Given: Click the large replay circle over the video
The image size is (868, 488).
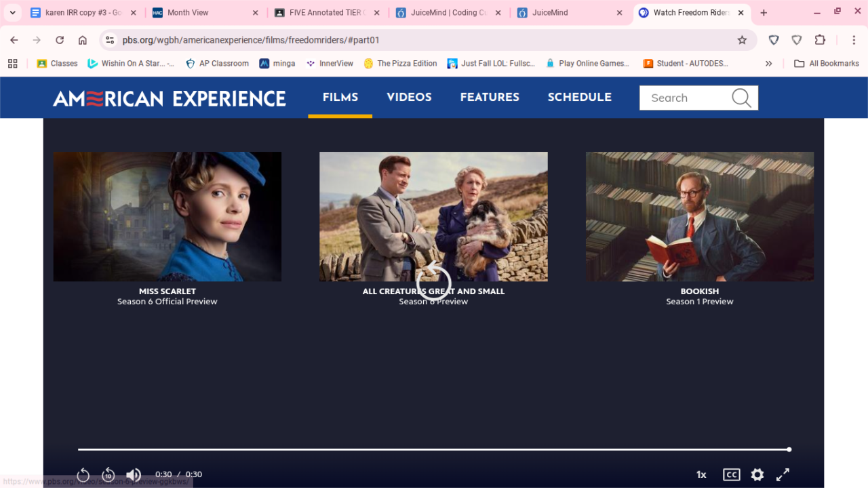Looking at the screenshot, I should (x=433, y=283).
